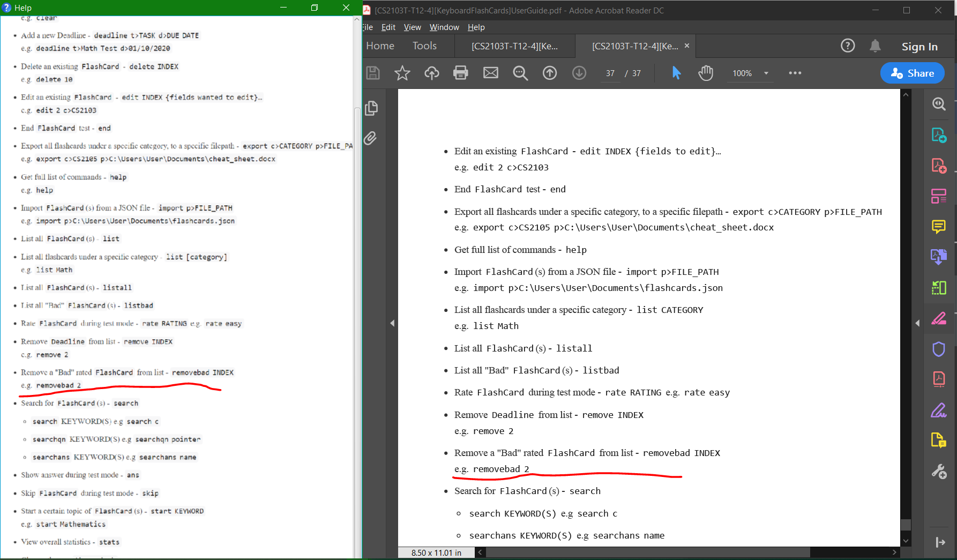Print the PDF using the printer icon
957x560 pixels.
(461, 73)
